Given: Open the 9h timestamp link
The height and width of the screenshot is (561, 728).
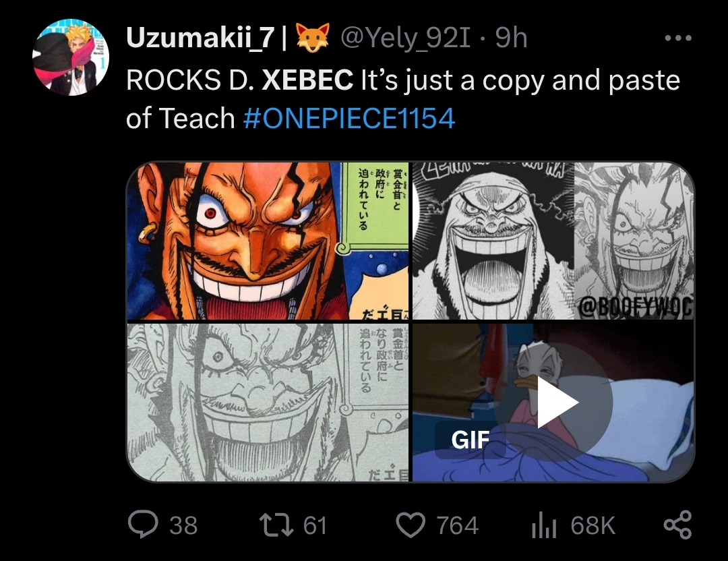Looking at the screenshot, I should coord(511,38).
